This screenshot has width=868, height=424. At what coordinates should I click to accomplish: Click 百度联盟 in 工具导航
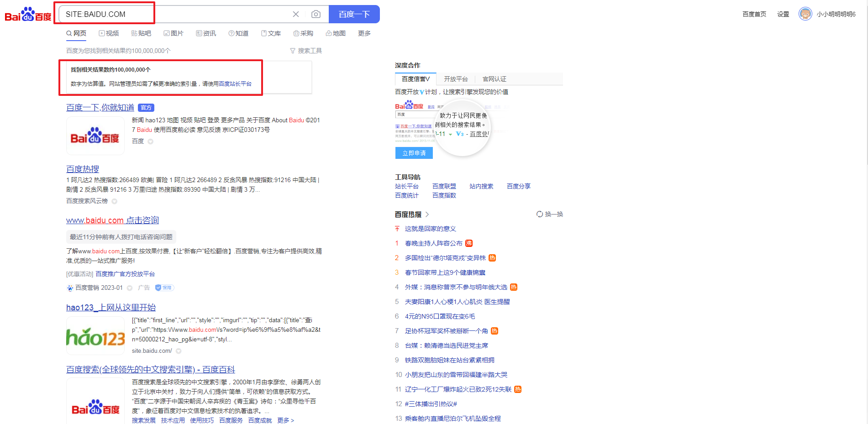pos(444,186)
